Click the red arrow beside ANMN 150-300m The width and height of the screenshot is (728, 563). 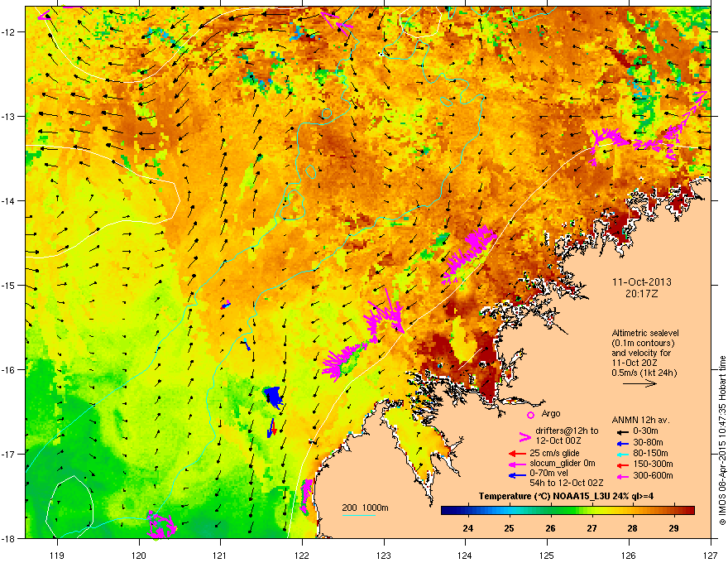[x=623, y=464]
